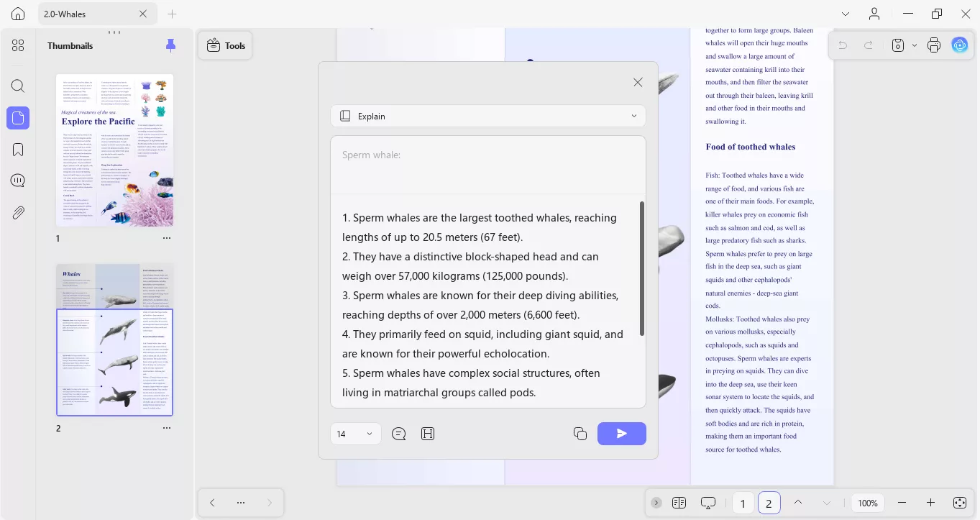This screenshot has height=520, width=980.
Task: Open the attachments paperclip panel
Action: pos(18,212)
